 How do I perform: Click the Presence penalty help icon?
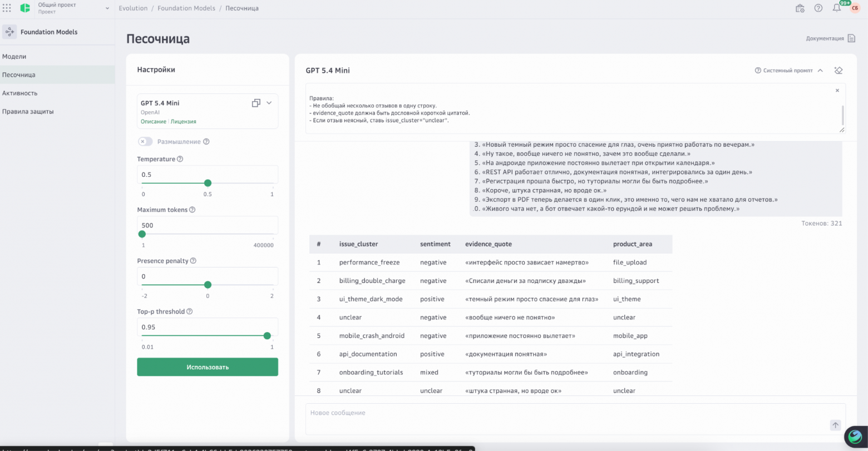click(x=193, y=261)
